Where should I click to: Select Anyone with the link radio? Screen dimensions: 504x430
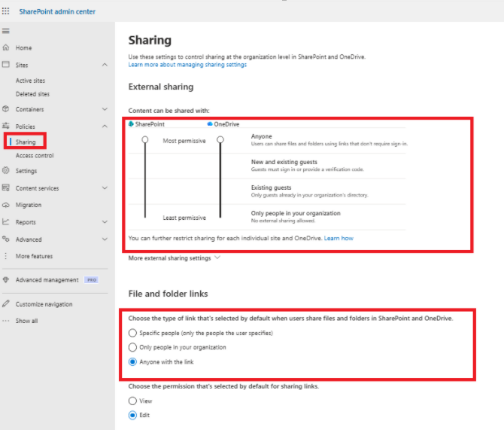coord(132,361)
